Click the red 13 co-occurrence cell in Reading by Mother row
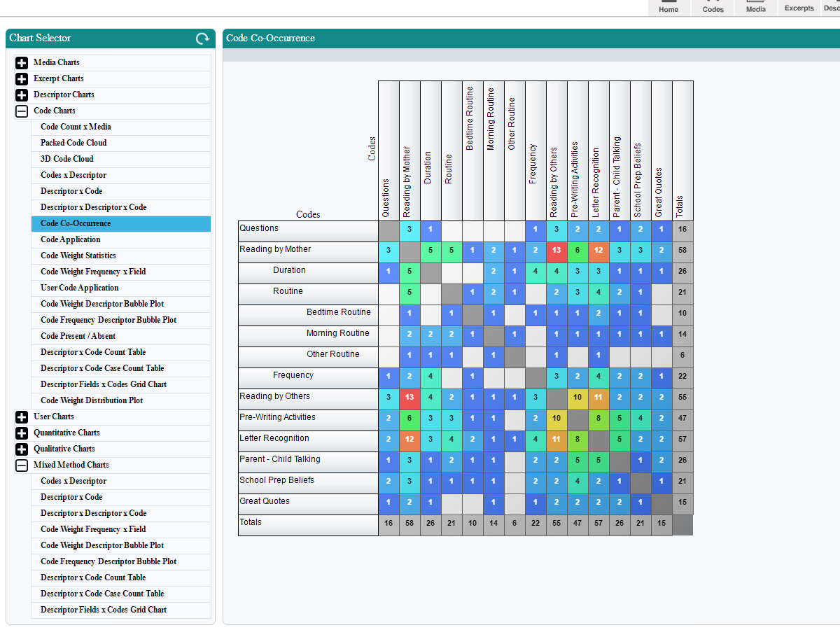The width and height of the screenshot is (840, 630). pos(556,250)
